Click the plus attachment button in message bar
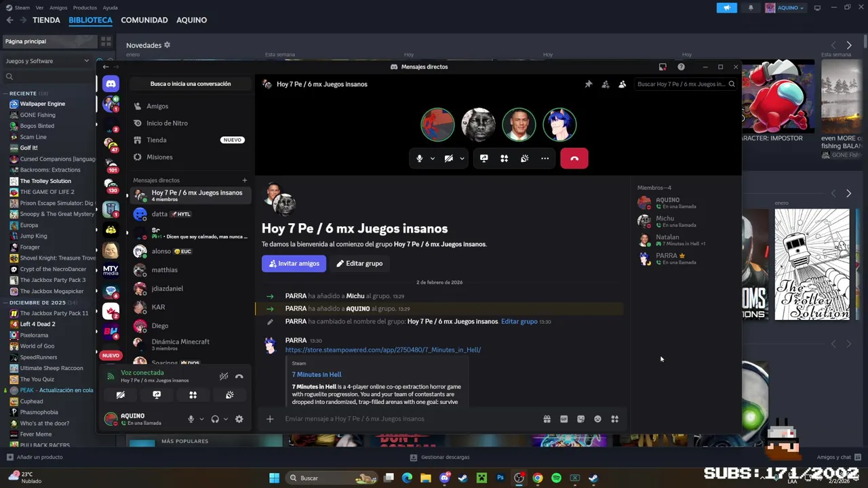This screenshot has width=868, height=488. tap(269, 419)
